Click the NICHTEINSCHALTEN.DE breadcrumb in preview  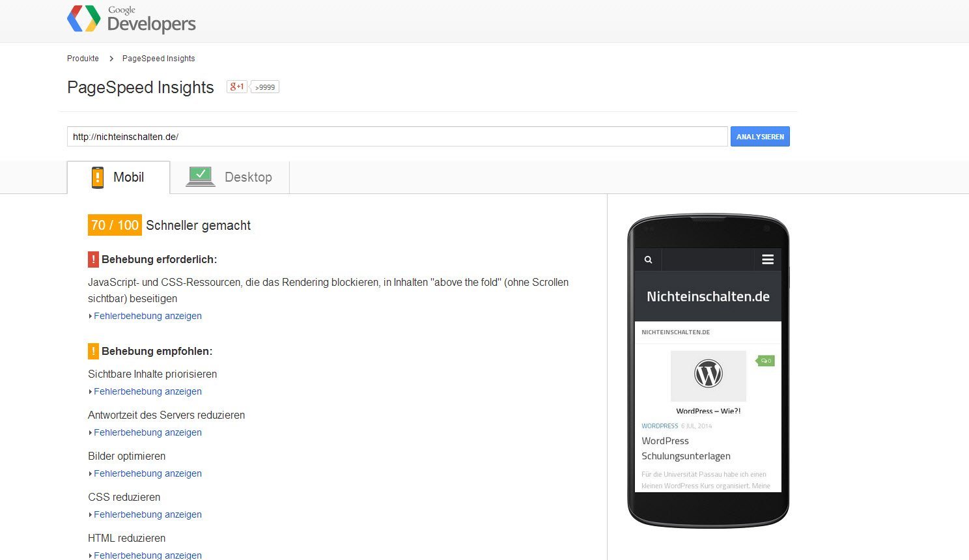pos(675,332)
